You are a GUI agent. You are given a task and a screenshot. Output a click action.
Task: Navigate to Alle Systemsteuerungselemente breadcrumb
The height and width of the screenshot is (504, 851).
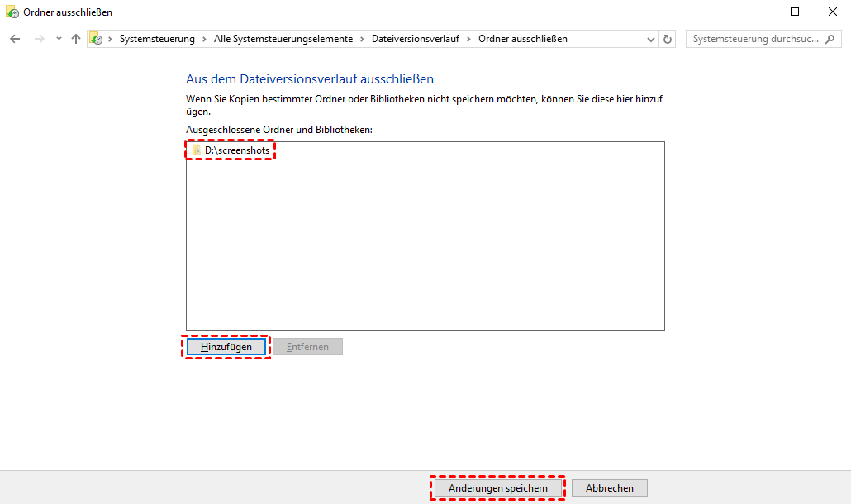[x=283, y=39]
